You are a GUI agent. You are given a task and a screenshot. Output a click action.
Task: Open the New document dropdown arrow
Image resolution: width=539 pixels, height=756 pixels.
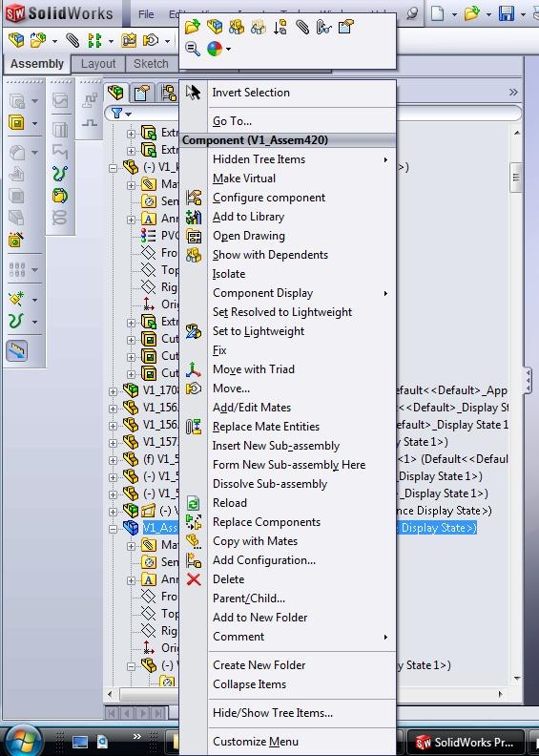click(454, 14)
